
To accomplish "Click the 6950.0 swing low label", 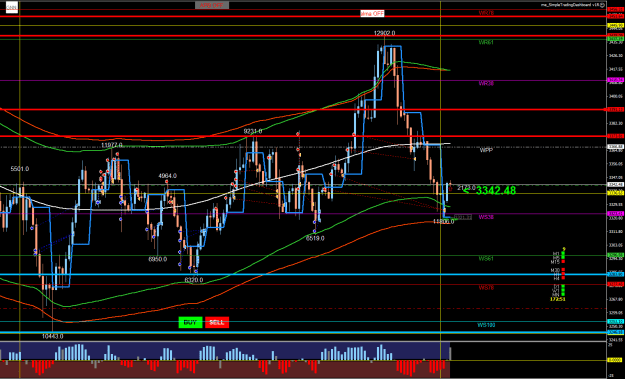I will pos(158,259).
